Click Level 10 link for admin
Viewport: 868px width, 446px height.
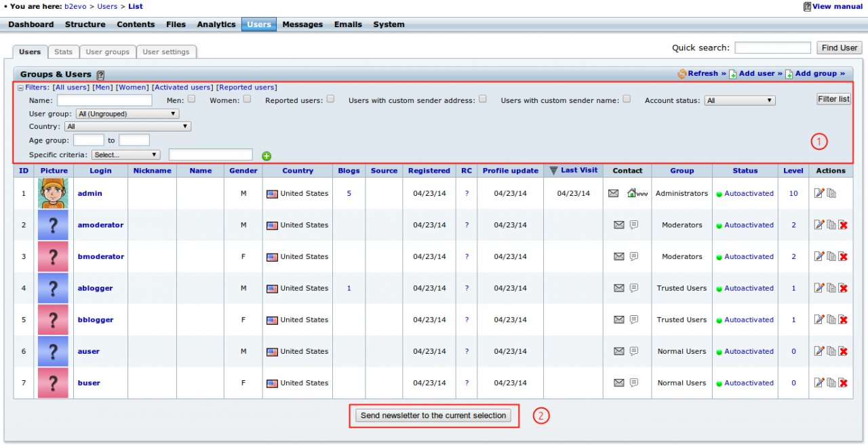point(793,193)
